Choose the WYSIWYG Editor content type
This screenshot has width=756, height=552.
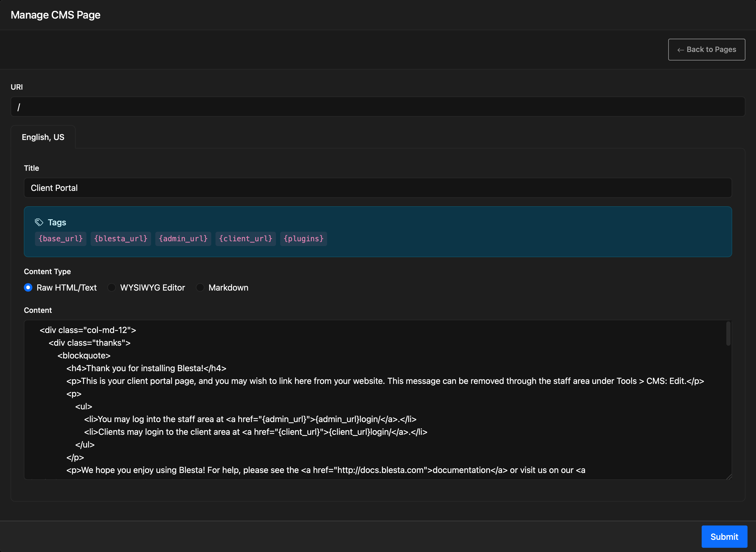[x=112, y=287]
